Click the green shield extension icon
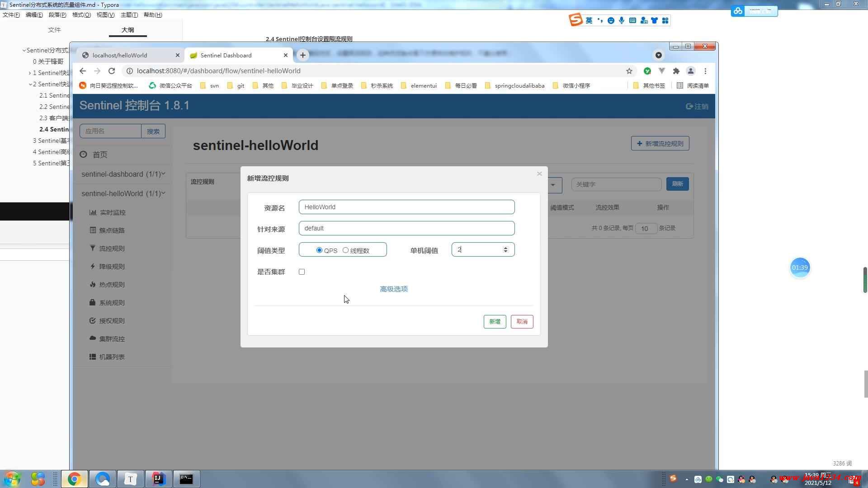868x488 pixels. click(647, 71)
